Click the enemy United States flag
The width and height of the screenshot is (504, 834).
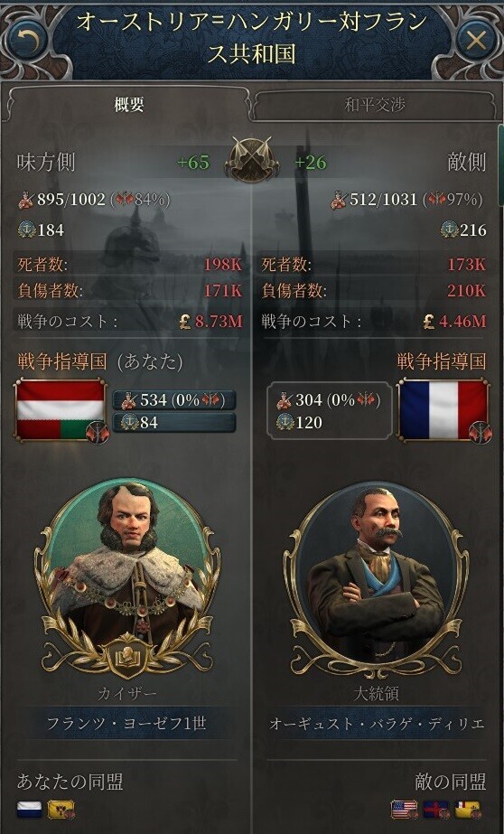click(x=404, y=810)
